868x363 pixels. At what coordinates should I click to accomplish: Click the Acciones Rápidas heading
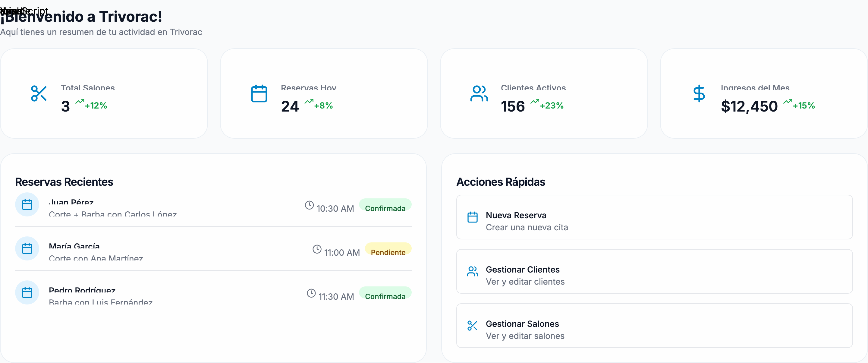point(501,182)
